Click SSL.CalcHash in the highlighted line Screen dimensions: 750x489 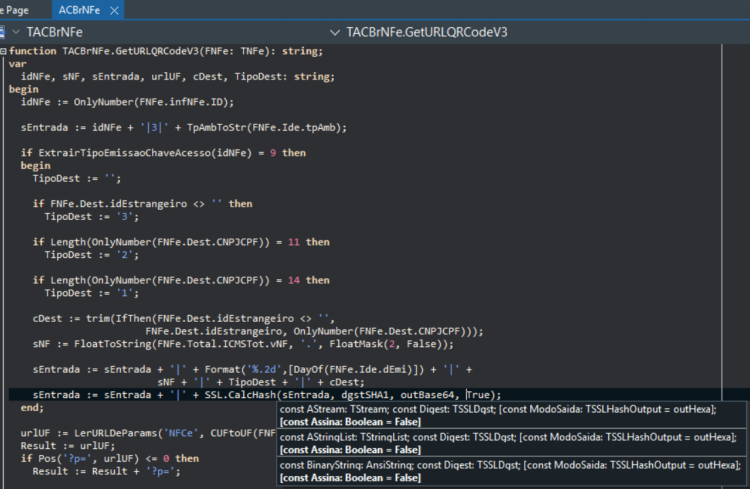pos(240,395)
